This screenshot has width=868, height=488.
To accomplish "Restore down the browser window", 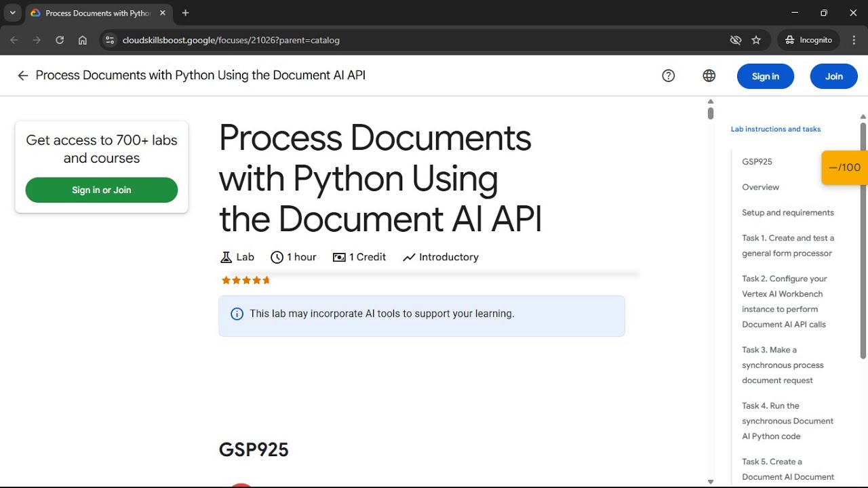I will [824, 13].
